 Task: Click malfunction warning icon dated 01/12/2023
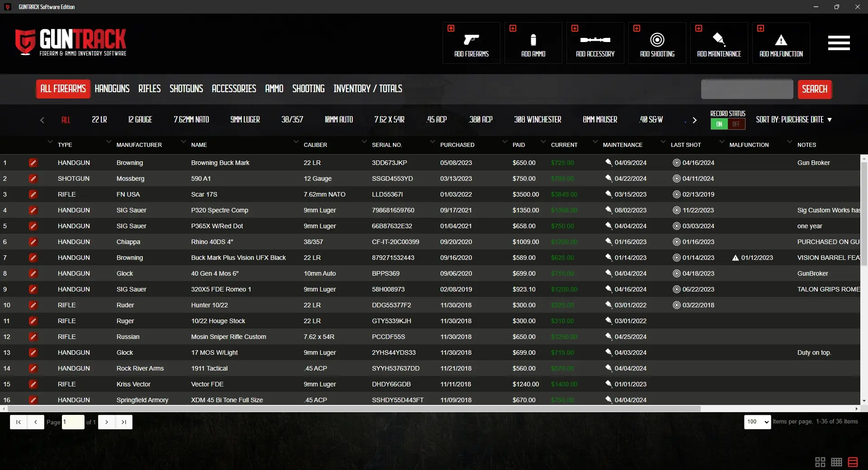(x=735, y=258)
